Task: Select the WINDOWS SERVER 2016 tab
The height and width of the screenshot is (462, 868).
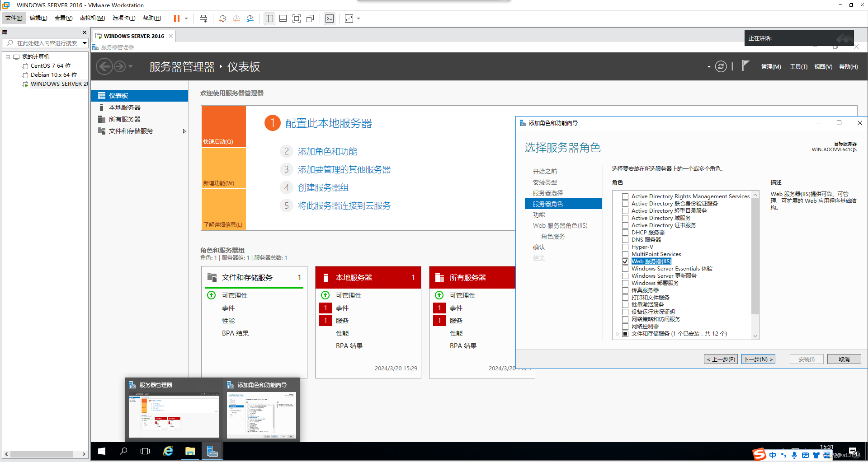Action: (134, 36)
